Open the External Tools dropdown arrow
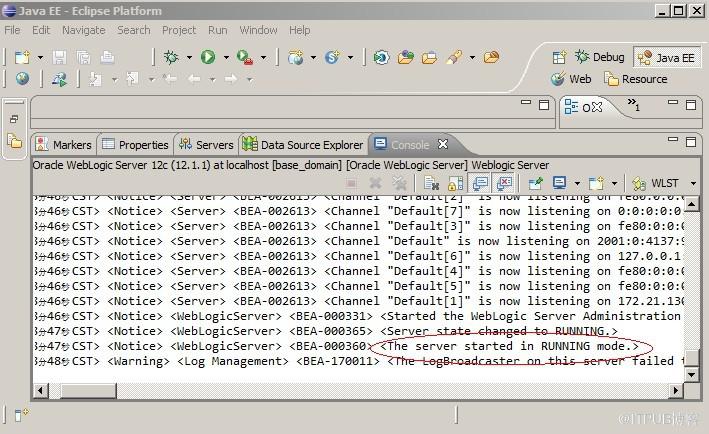 [264, 57]
